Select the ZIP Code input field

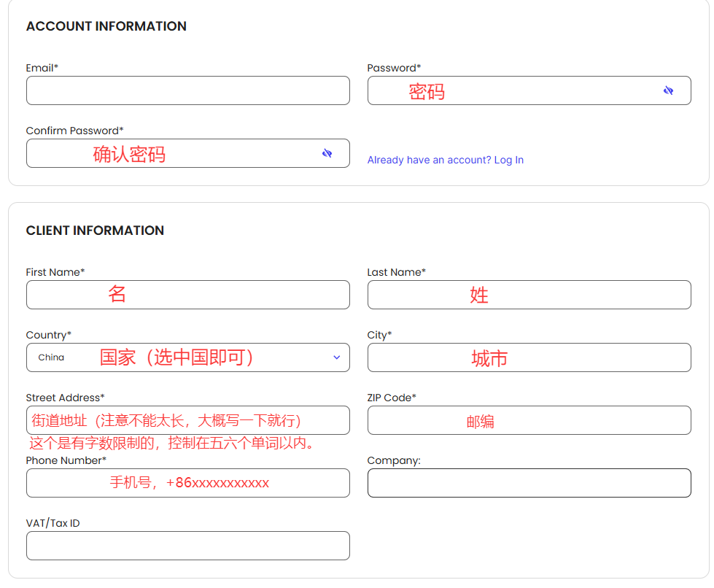click(x=529, y=420)
